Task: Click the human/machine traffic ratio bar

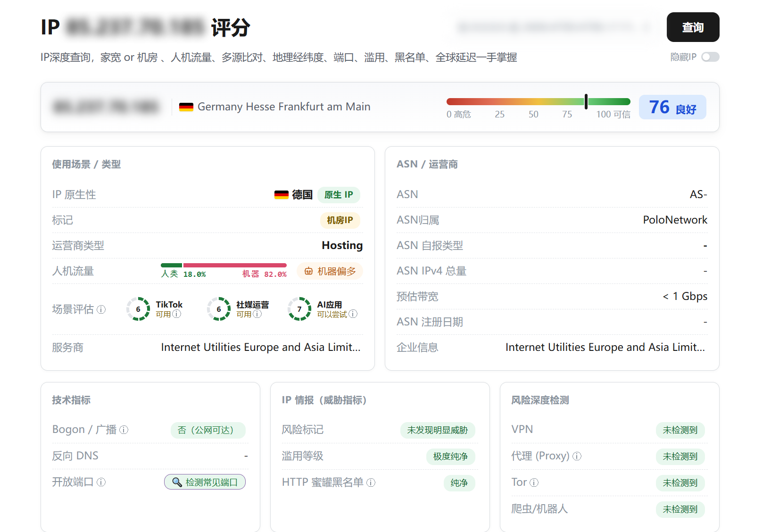Action: point(224,266)
